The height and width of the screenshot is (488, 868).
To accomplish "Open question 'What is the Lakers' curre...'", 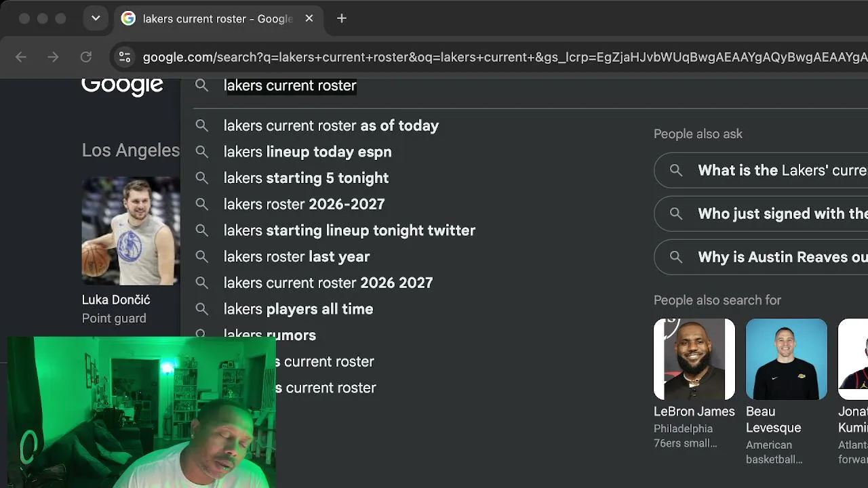I will point(761,170).
